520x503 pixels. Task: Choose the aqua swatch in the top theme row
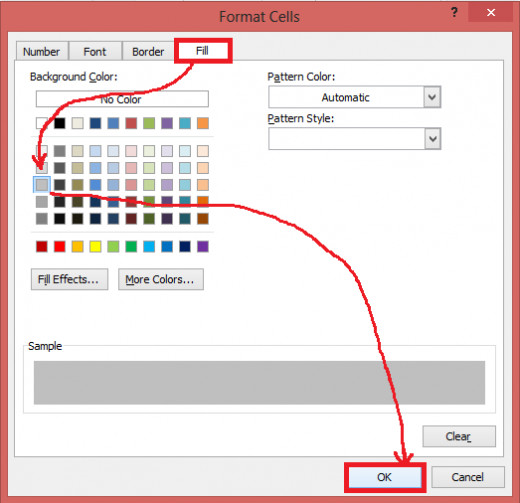185,123
